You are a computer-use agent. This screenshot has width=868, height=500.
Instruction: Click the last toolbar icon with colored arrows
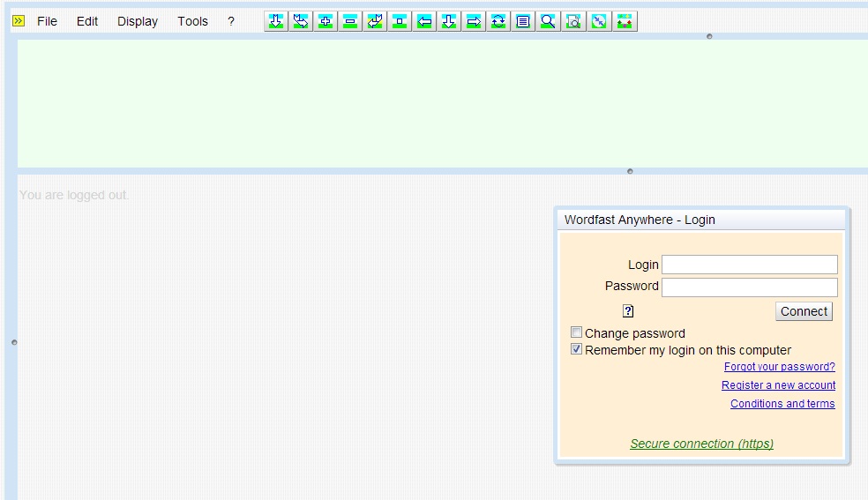[625, 21]
